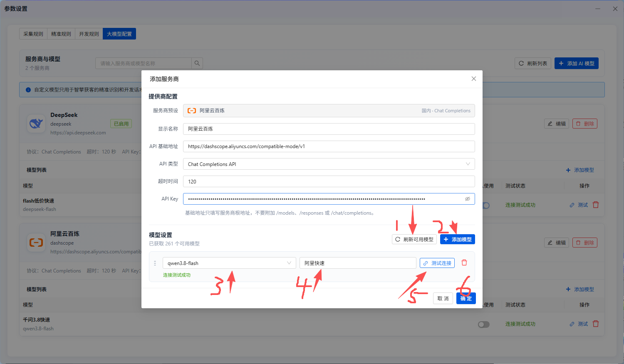
Task: Click the DeepSeek whale logo
Action: pyautogui.click(x=36, y=124)
